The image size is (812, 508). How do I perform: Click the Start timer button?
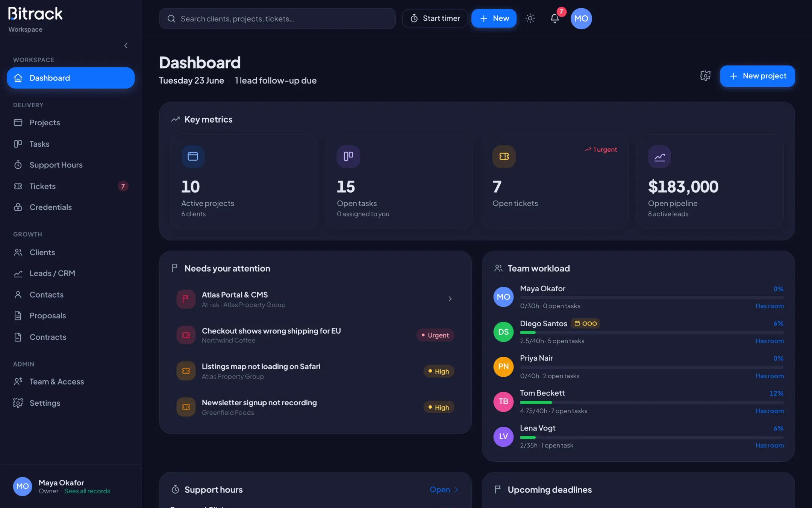point(435,18)
